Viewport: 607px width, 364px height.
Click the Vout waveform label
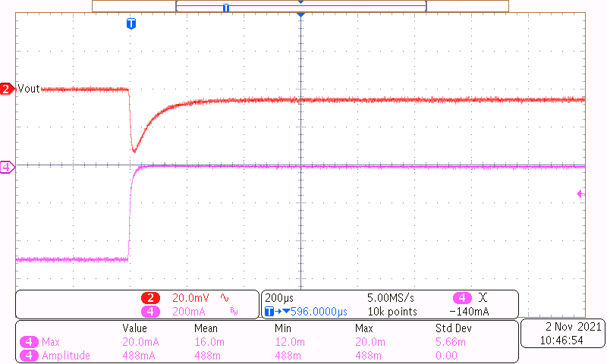pos(29,89)
